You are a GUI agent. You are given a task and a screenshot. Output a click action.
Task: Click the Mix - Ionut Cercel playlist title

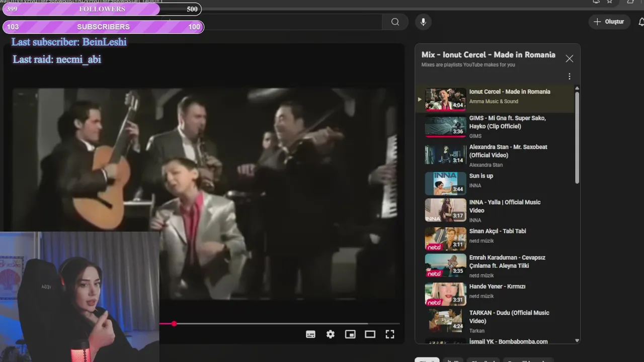click(488, 55)
